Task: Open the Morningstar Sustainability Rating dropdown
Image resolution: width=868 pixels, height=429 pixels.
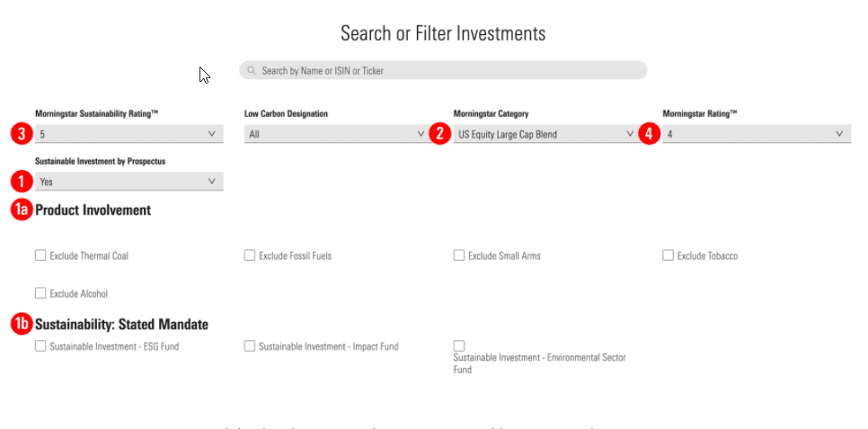Action: (128, 134)
